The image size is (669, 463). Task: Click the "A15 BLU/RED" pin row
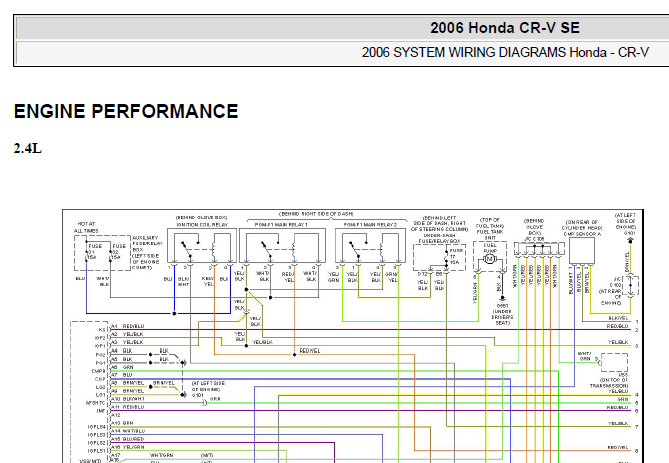[x=128, y=439]
